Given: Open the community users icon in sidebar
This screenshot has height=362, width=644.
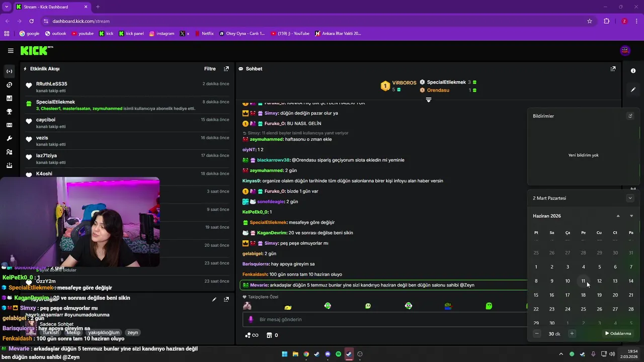Looking at the screenshot, I should [x=9, y=152].
